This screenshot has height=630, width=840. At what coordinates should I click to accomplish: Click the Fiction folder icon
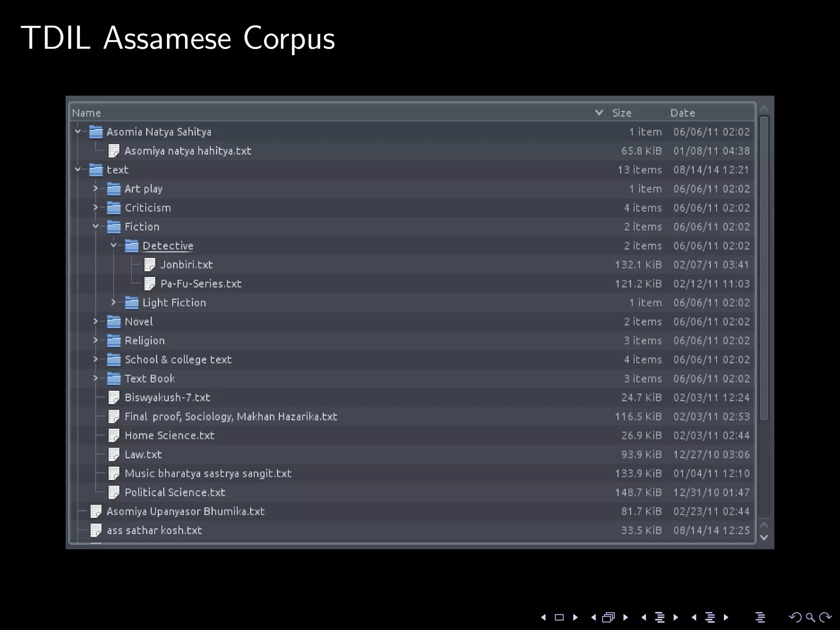(x=114, y=227)
